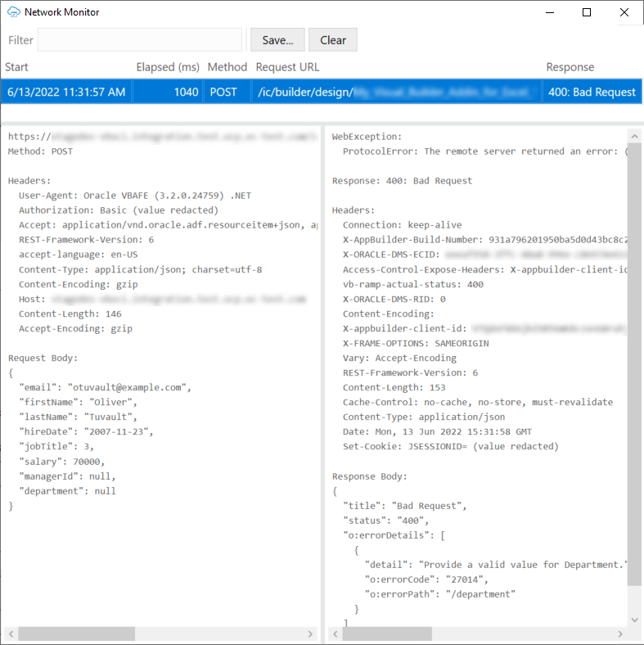Click the Connection: keep-alive header
The width and height of the screenshot is (644, 645).
click(402, 225)
